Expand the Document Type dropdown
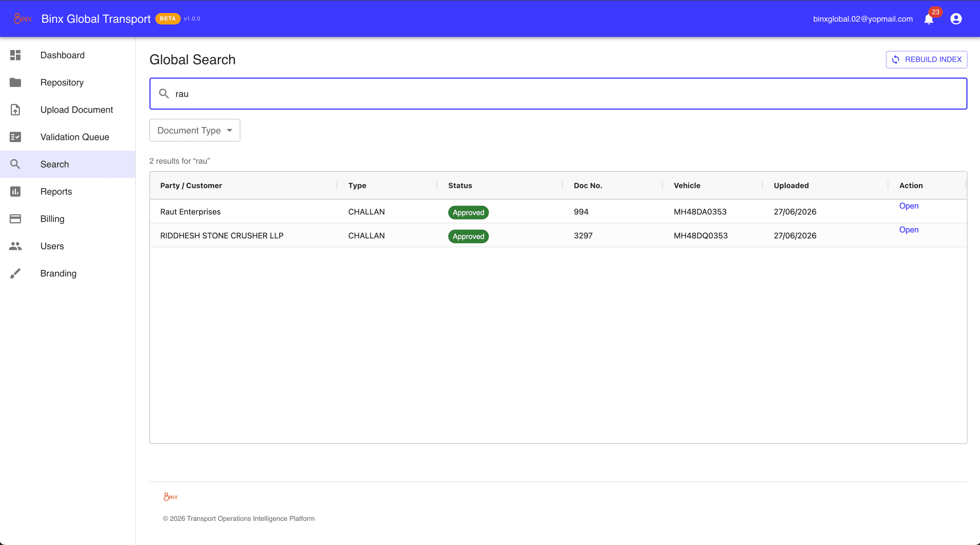This screenshot has width=980, height=545. [194, 130]
